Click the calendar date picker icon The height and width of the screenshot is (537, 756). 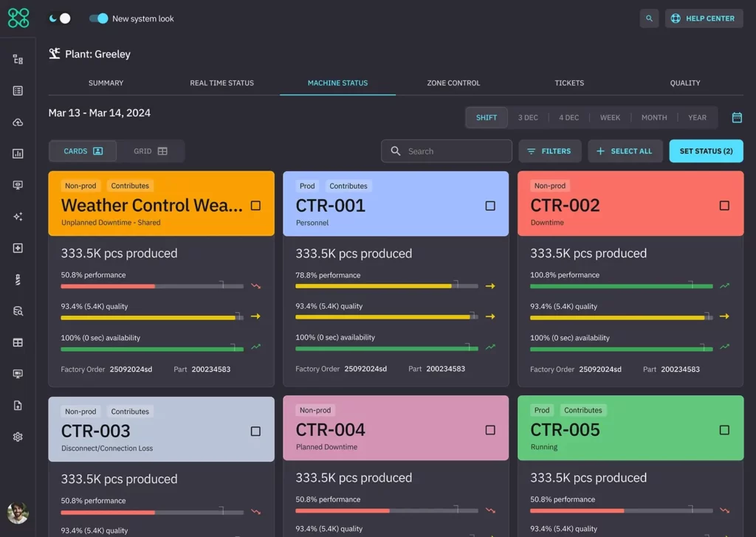736,118
